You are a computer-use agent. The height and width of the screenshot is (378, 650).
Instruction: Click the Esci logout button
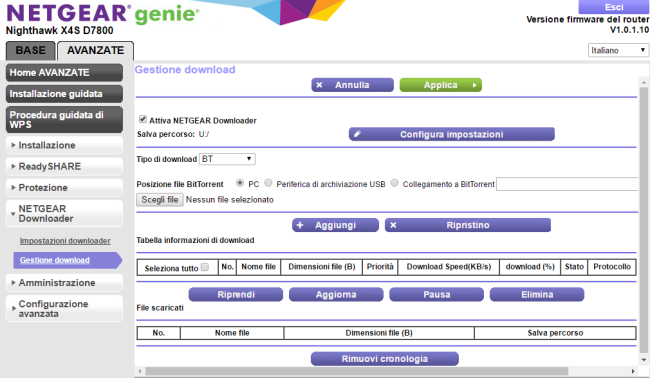[x=614, y=7]
